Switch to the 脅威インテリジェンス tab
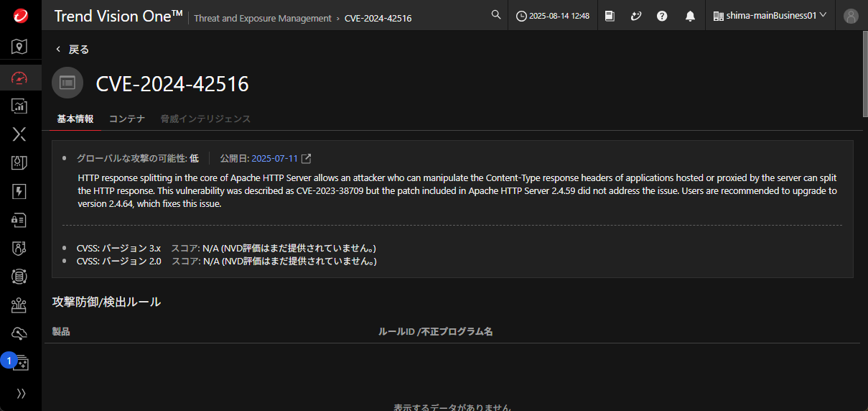Screen dimensions: 868x411 pyautogui.click(x=206, y=119)
